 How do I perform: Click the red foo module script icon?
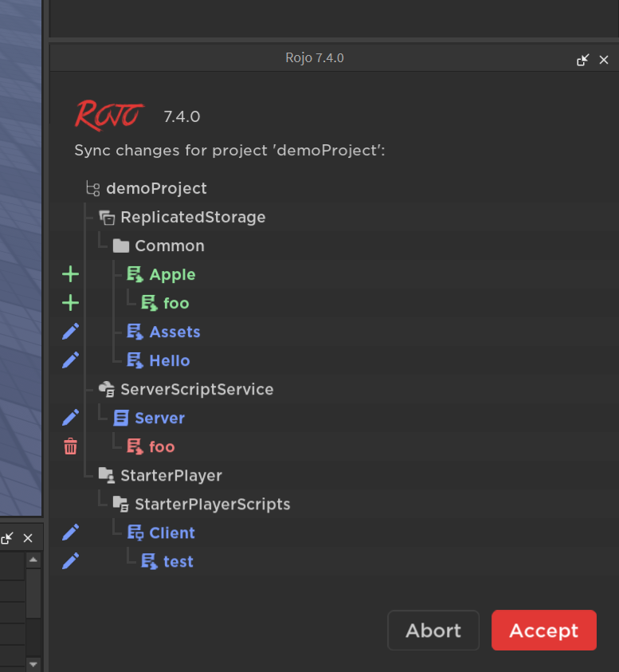point(135,446)
